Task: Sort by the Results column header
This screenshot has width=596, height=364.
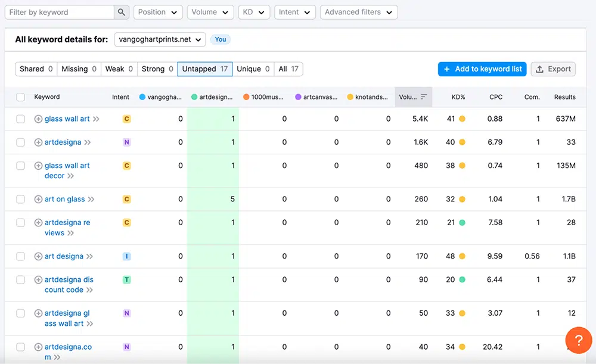Action: pos(564,97)
